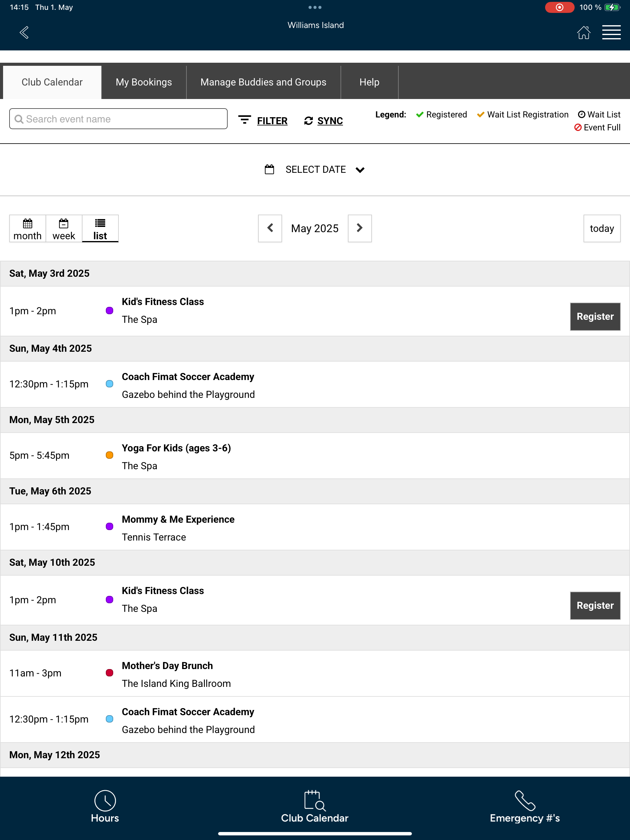The height and width of the screenshot is (840, 630).
Task: Tap the battery icon in status bar
Action: tap(612, 7)
